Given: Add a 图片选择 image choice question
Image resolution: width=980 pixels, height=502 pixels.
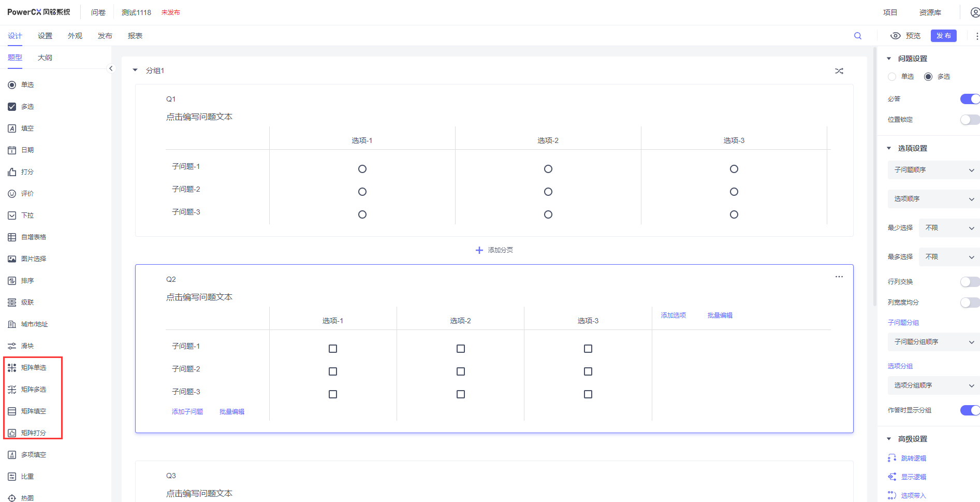Looking at the screenshot, I should (x=33, y=259).
